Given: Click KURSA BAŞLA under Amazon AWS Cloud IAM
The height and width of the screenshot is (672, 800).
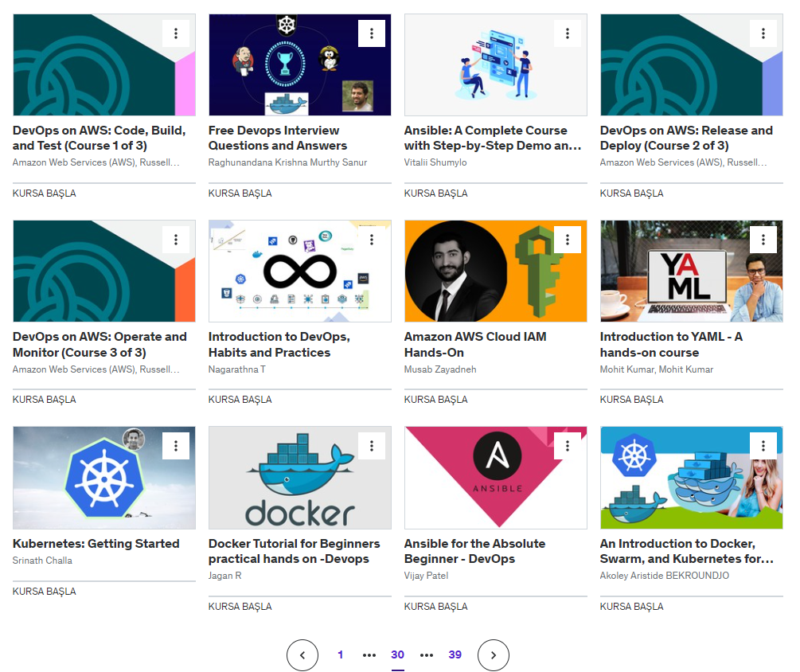Looking at the screenshot, I should pyautogui.click(x=436, y=400).
